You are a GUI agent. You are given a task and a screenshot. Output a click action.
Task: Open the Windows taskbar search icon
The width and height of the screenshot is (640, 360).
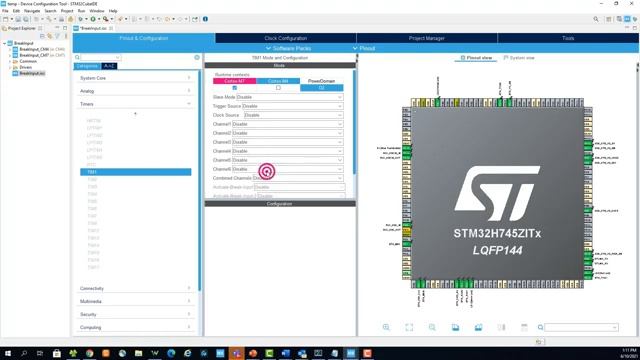pos(24,353)
